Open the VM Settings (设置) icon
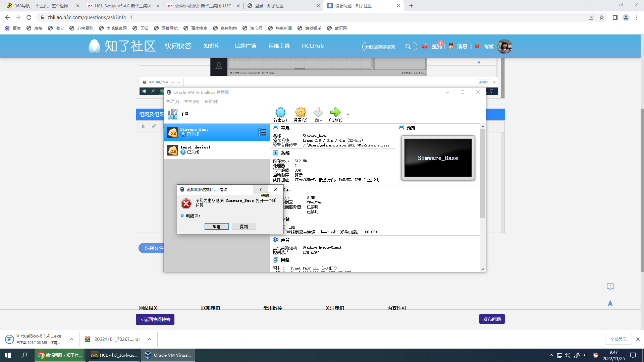Viewport: 644px width, 362px height. 300,113
